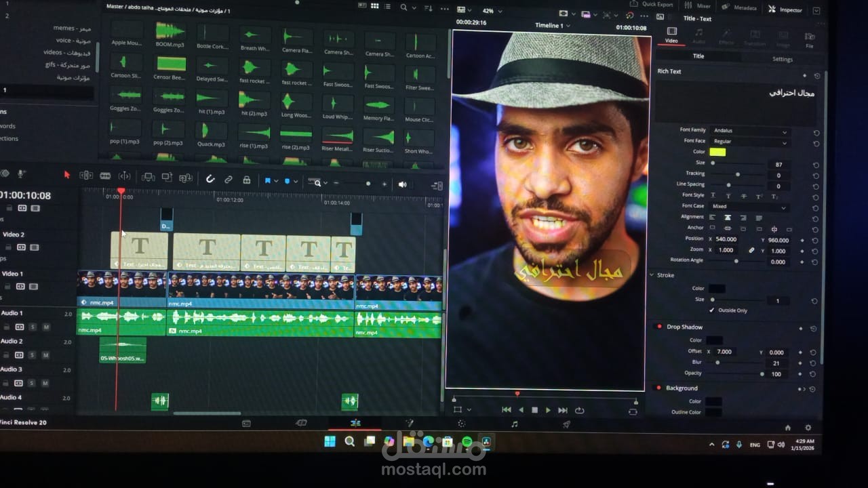Switch to Inspector Audio tab
This screenshot has height=488, width=868.
point(698,36)
